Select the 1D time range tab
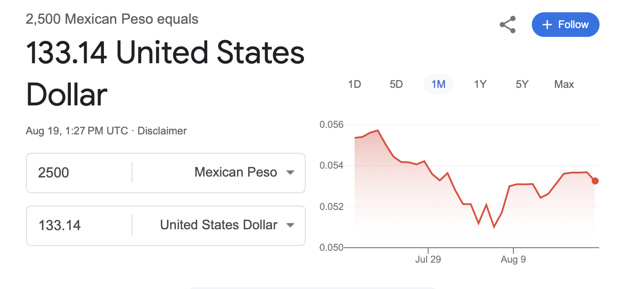644x289 pixels. point(354,84)
